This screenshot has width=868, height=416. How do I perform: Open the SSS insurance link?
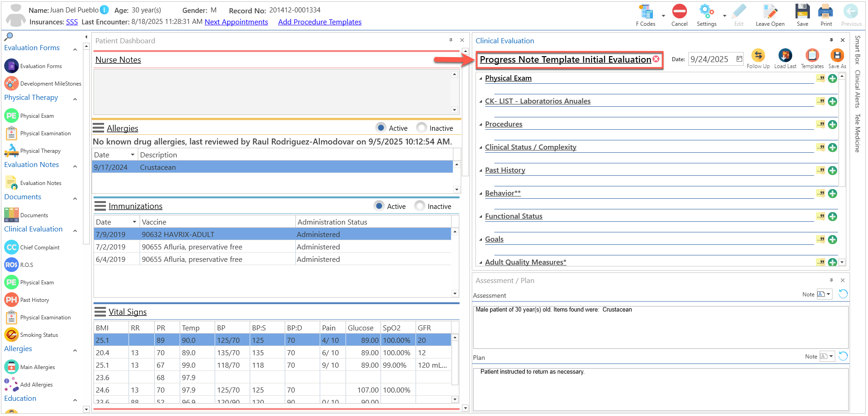72,22
